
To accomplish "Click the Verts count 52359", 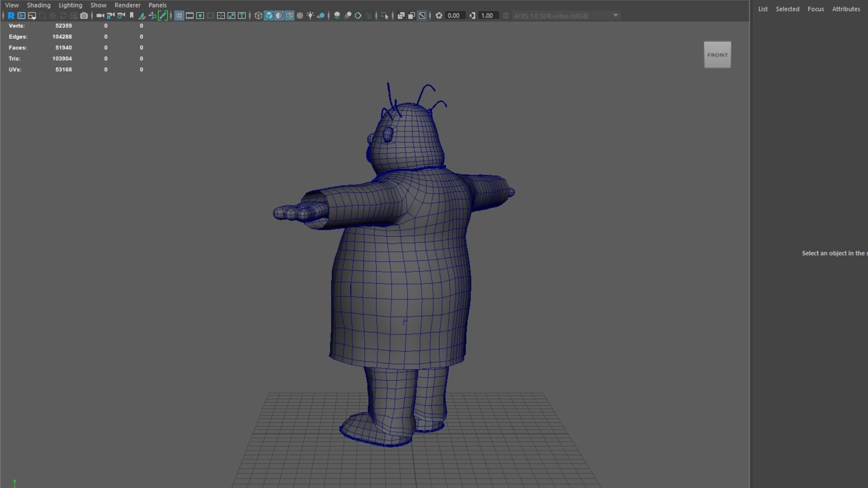I will 63,26.
